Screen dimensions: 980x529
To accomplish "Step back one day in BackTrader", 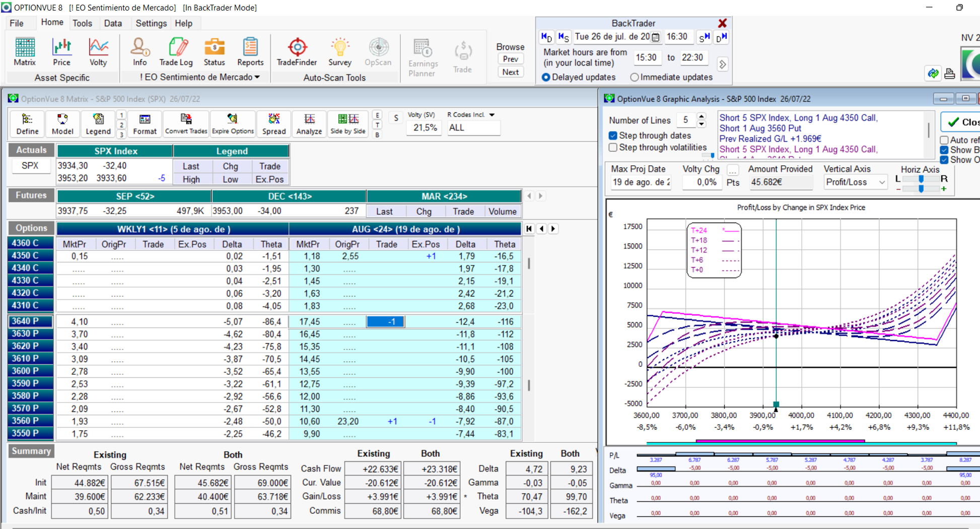I will pyautogui.click(x=546, y=37).
